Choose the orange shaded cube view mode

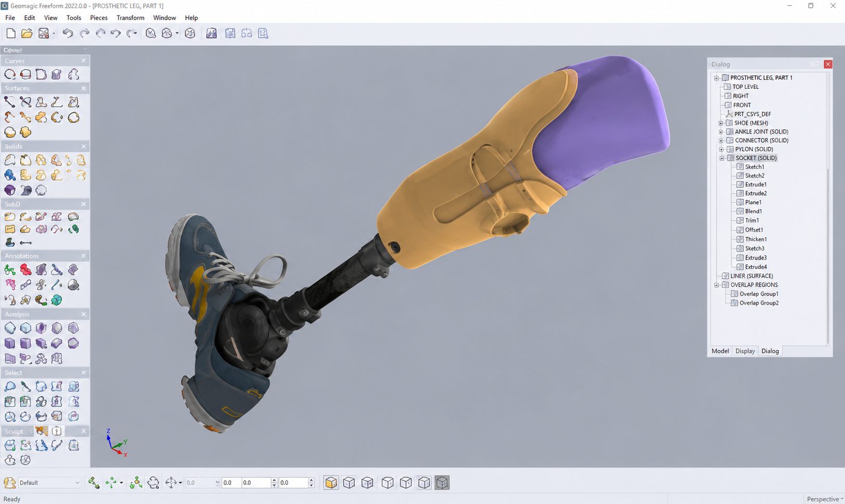coord(331,483)
